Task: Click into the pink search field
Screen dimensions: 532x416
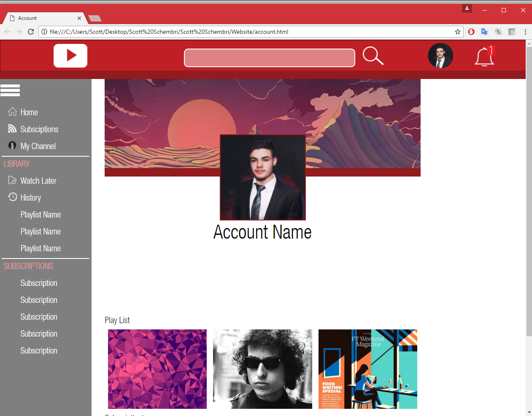Action: [270, 58]
